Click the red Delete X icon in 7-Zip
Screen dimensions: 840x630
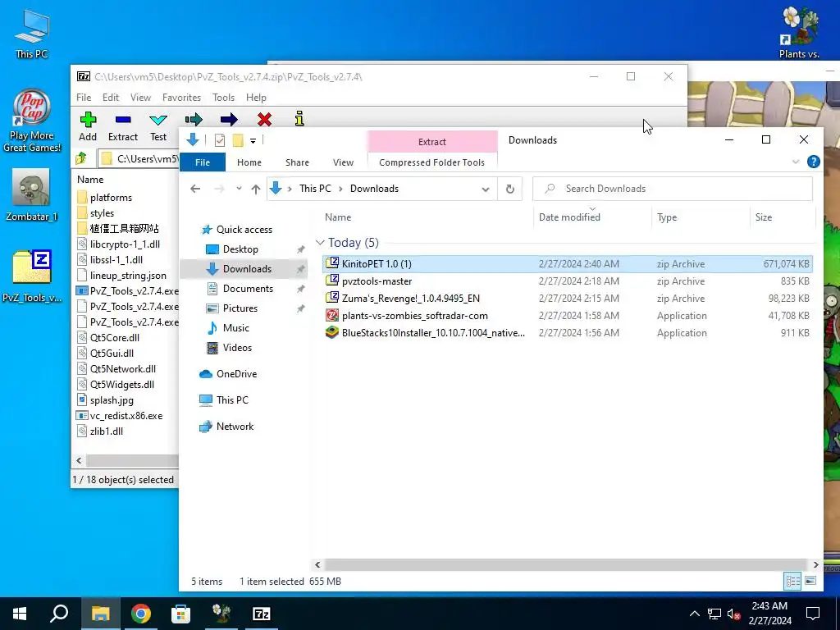pyautogui.click(x=264, y=119)
